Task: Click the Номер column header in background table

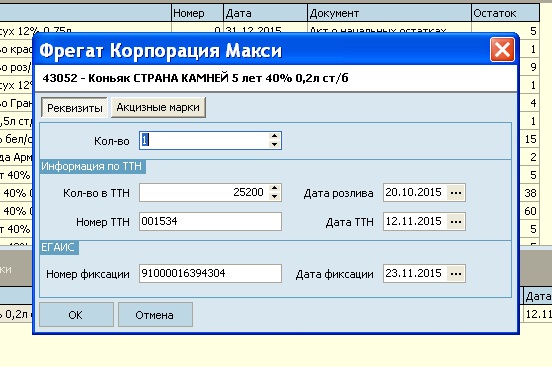Action: pos(197,13)
